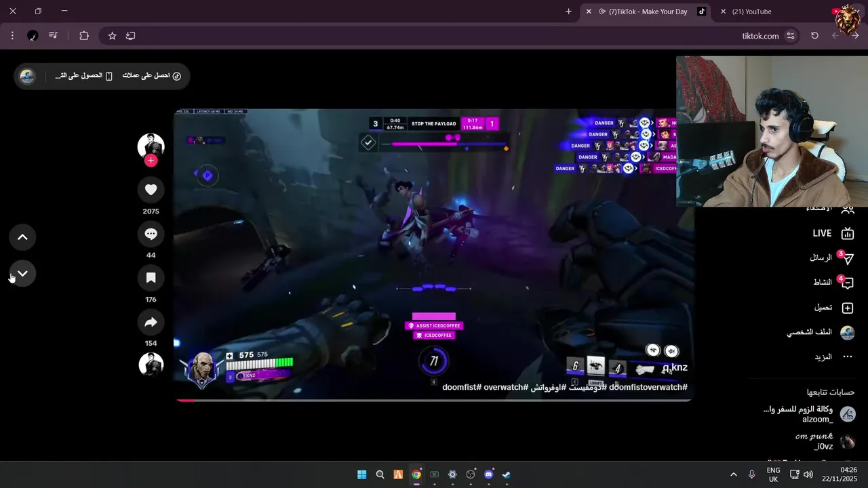Open the sound disc avatar below share

[151, 365]
